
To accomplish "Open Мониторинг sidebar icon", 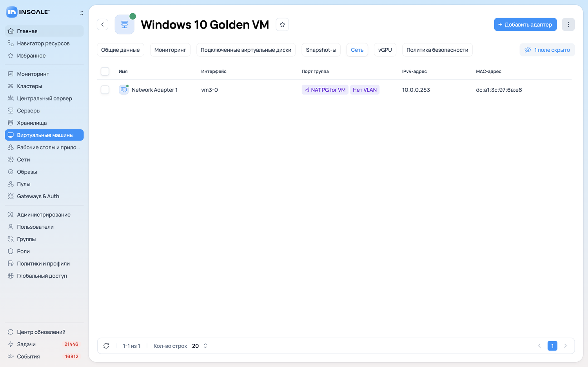I will [11, 74].
